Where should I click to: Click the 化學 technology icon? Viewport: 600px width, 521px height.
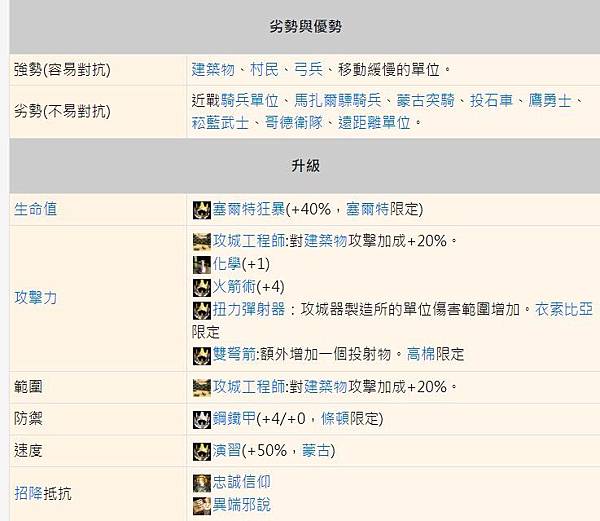click(201, 264)
